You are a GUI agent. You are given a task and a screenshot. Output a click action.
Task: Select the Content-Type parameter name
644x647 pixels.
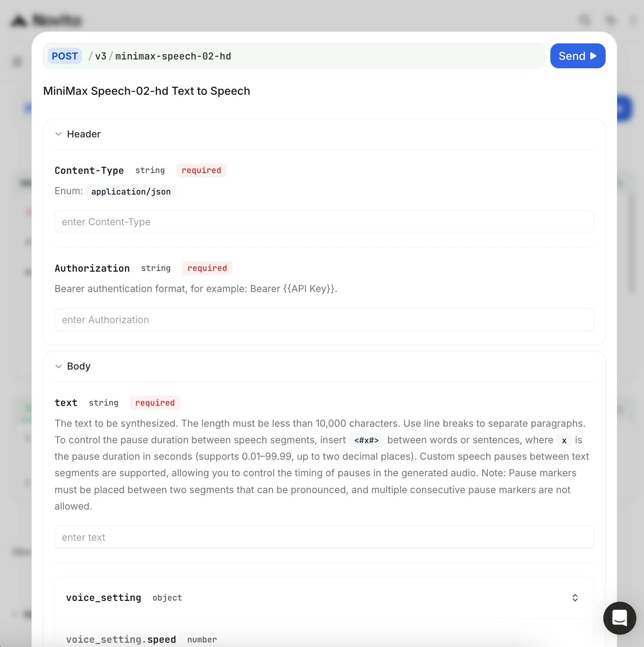coord(89,170)
